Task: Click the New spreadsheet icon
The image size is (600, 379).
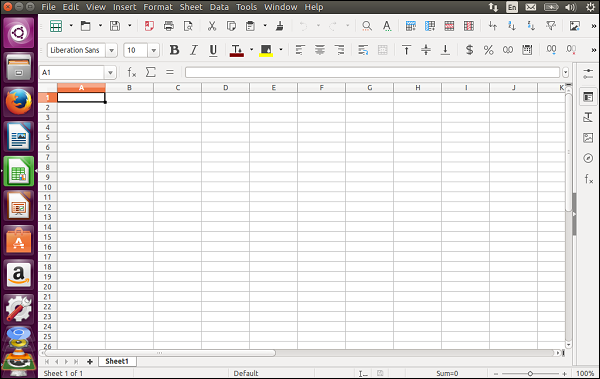Action: (x=56, y=26)
